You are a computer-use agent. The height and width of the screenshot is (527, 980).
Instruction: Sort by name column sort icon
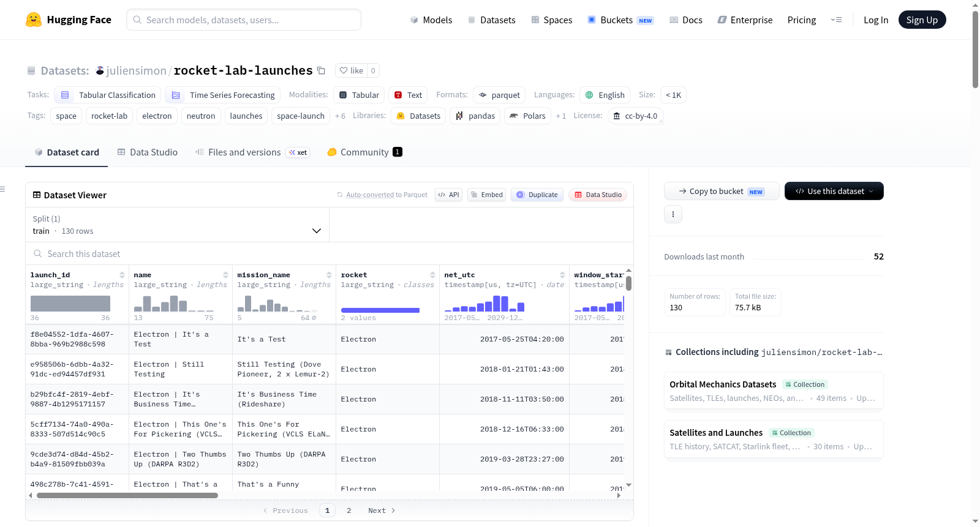226,275
